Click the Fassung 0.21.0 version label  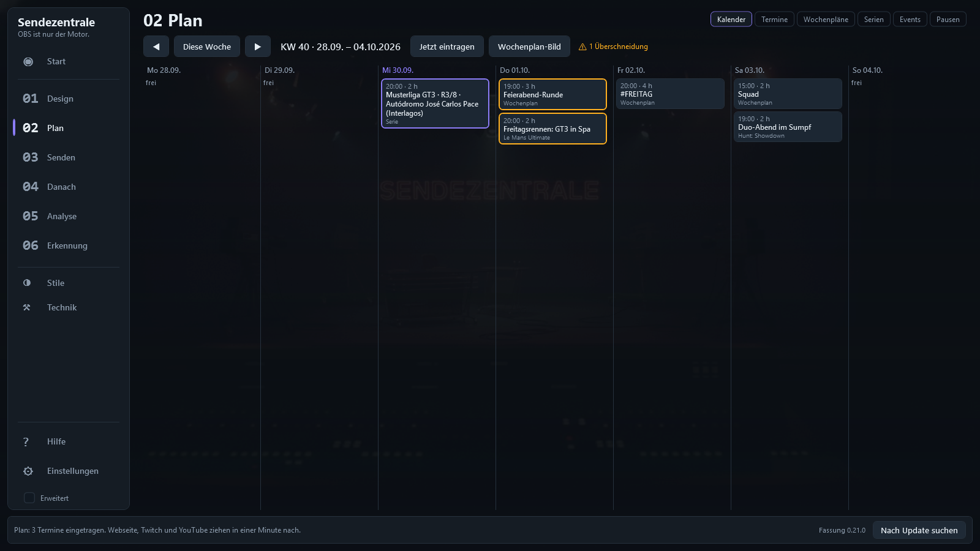842,530
